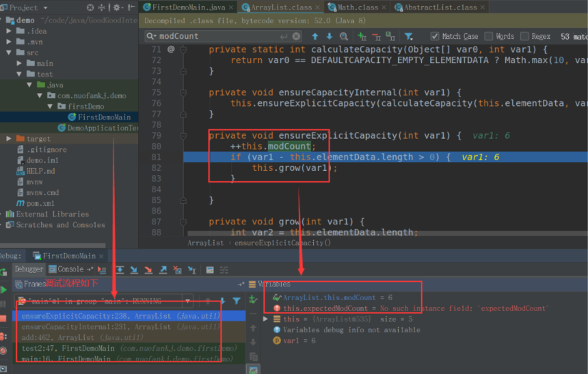Screen dimensions: 588x374
Task: Click the search filter funnel icon
Action: click(408, 36)
